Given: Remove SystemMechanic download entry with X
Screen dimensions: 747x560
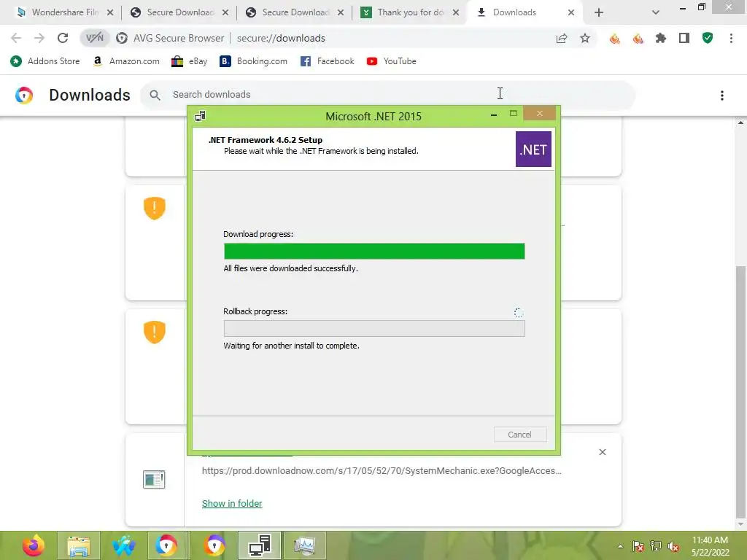Looking at the screenshot, I should [602, 452].
